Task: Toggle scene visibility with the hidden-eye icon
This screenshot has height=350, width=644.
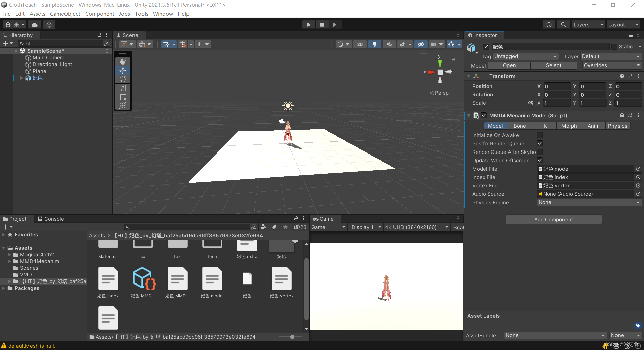Action: (421, 44)
